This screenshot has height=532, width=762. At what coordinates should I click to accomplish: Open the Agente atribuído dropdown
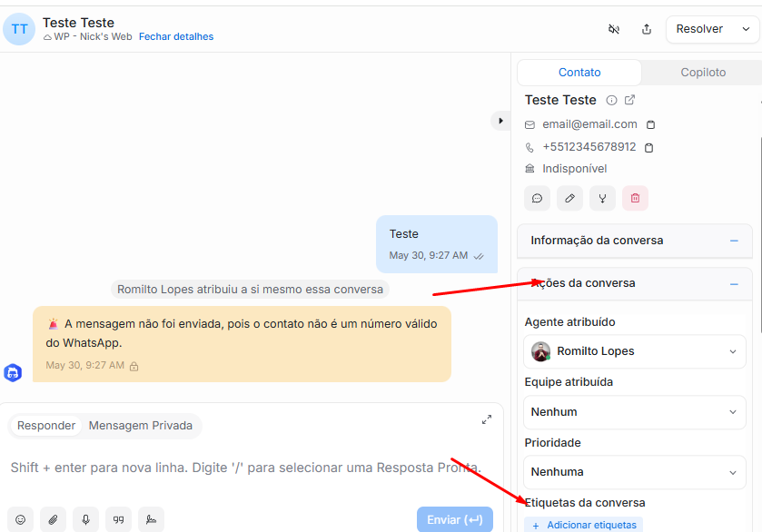635,351
